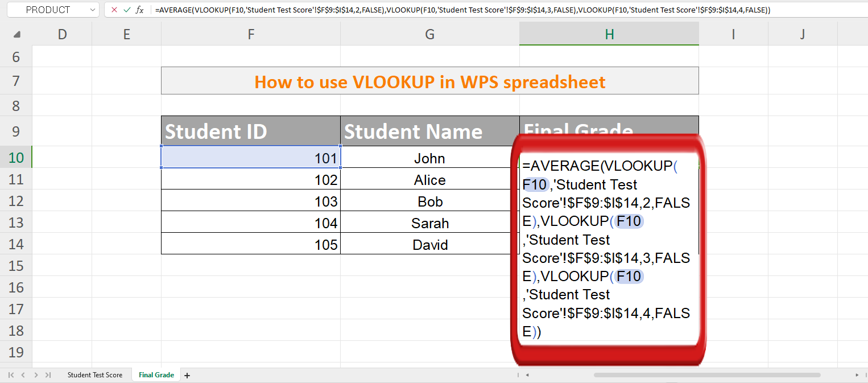The height and width of the screenshot is (383, 868).
Task: Switch to the Student Test Score tab
Action: (95, 374)
